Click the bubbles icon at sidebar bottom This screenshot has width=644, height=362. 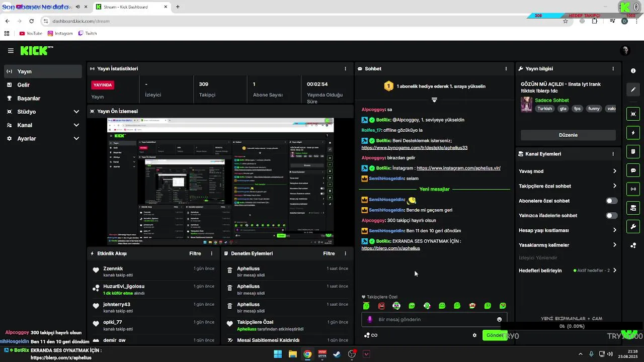[x=633, y=245]
